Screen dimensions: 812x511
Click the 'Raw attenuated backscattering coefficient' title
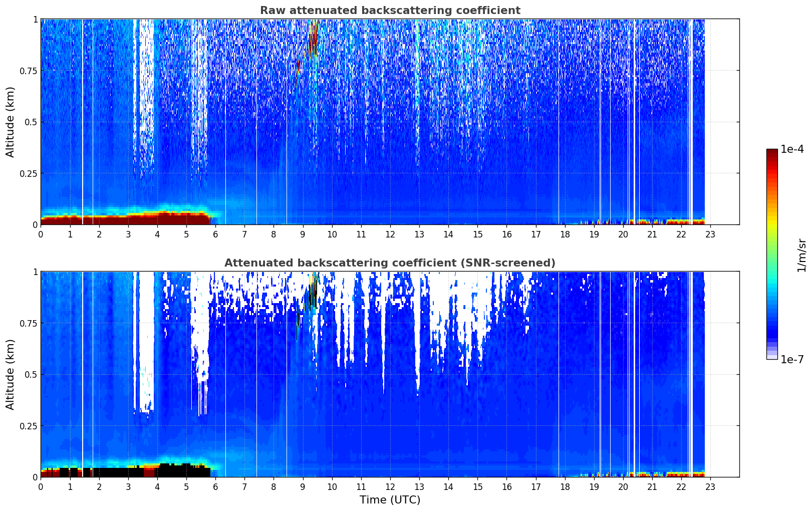click(390, 11)
